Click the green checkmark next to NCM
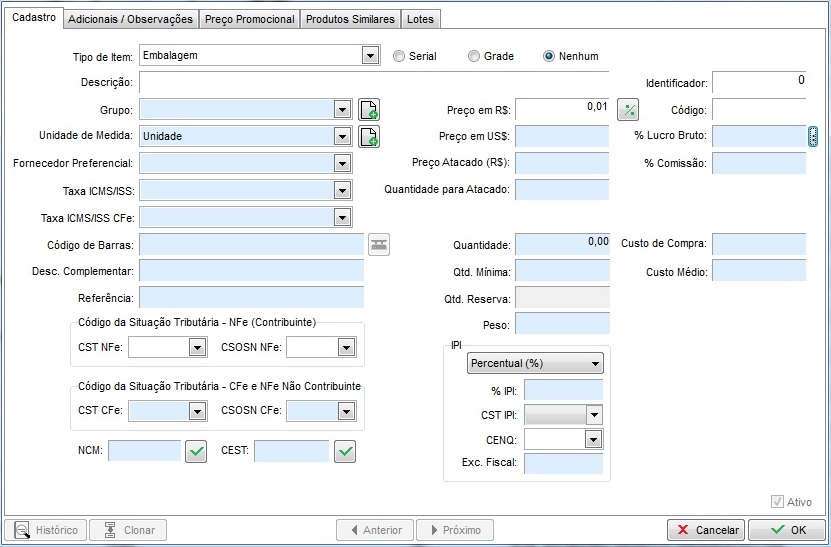Viewport: 831px width, 547px height. (198, 452)
